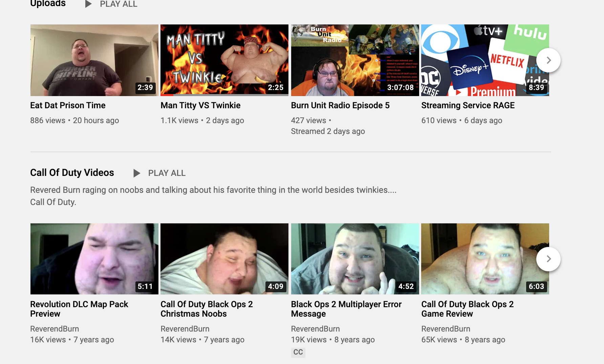Click the playlist description starting 'Revered Burn raging'
604x364 pixels.
(x=213, y=196)
